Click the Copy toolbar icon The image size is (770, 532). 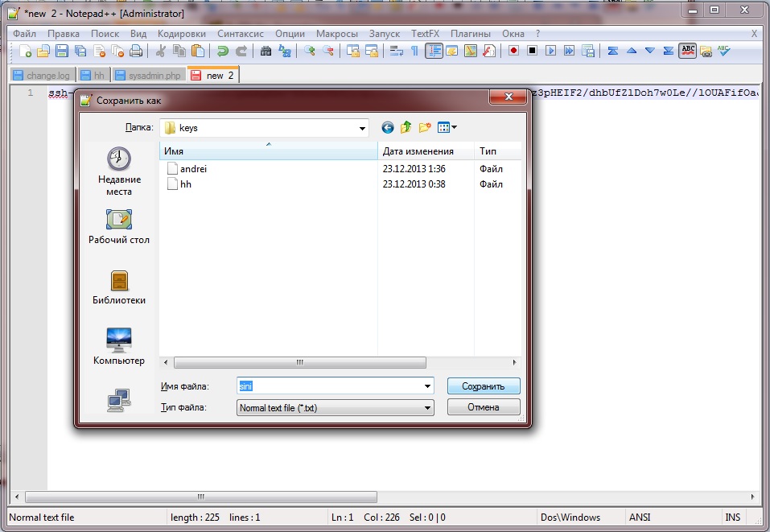[179, 51]
